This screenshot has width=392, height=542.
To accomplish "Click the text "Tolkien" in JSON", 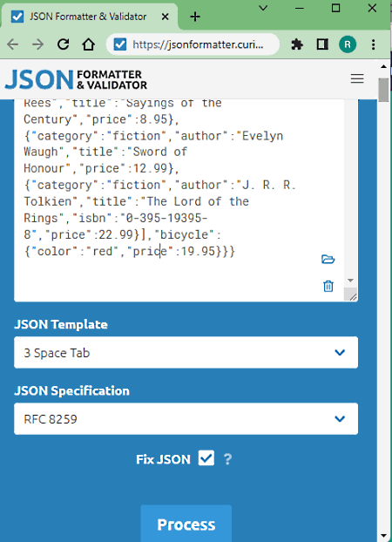I will tap(47, 201).
